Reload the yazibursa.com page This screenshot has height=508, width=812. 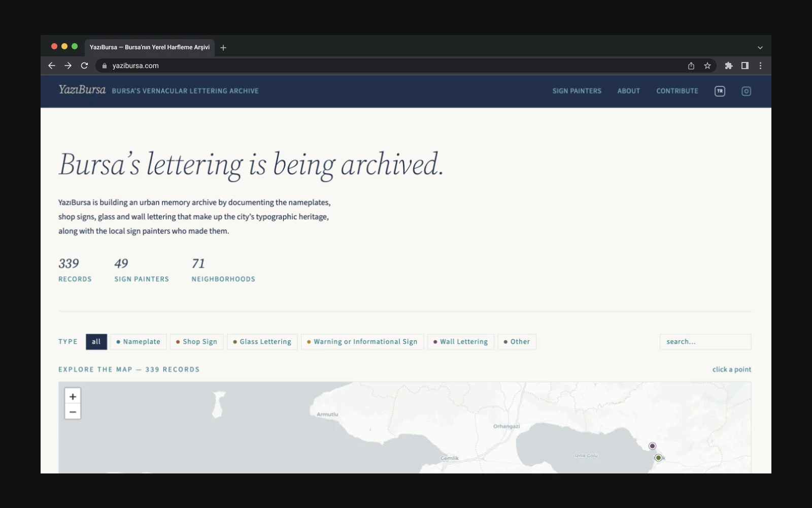84,66
